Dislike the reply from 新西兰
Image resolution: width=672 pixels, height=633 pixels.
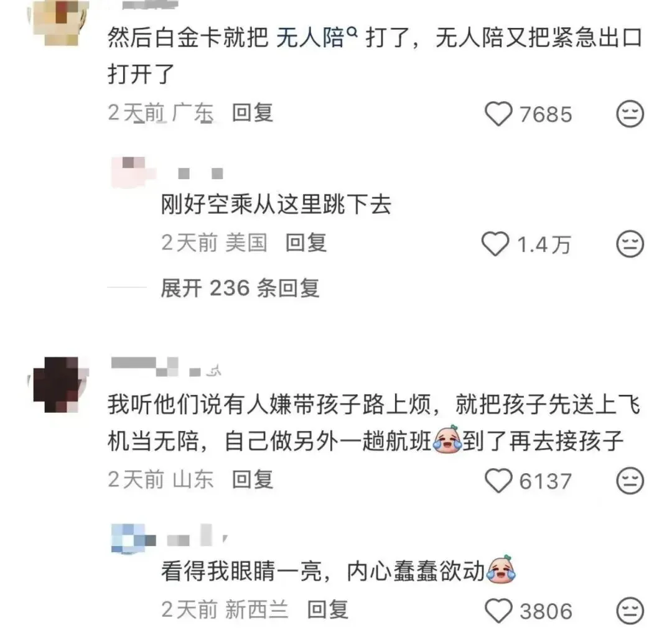[630, 610]
